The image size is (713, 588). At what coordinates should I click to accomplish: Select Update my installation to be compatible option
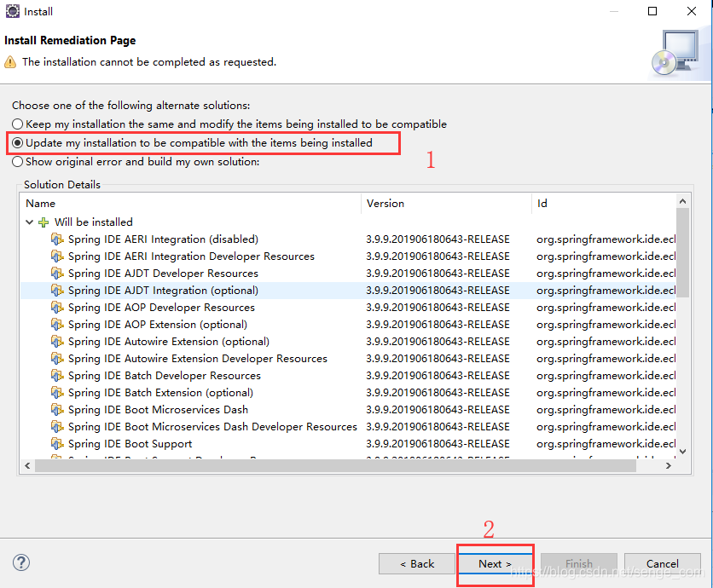[192, 143]
